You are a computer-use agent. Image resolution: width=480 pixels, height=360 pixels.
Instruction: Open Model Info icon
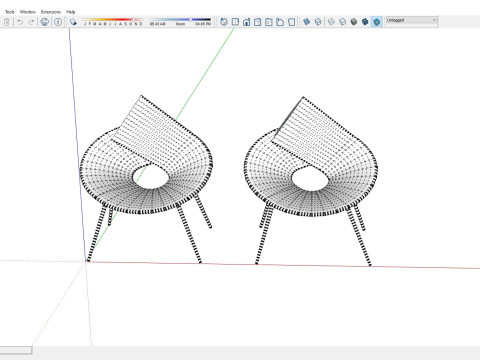58,22
